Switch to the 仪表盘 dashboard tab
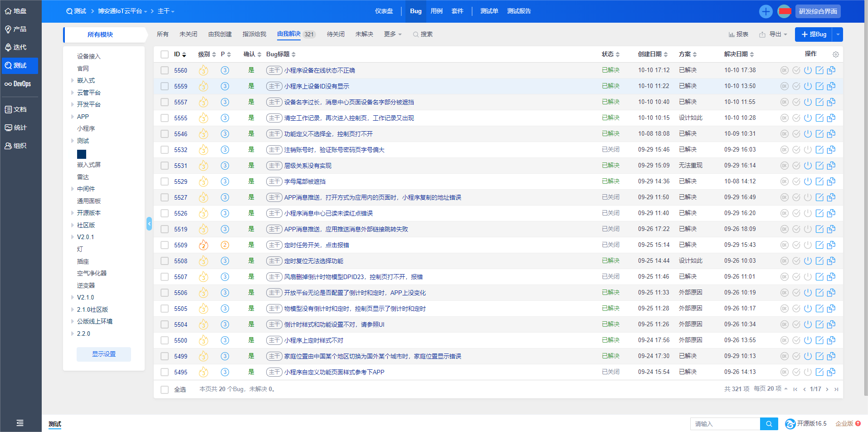Viewport: 868px width, 432px height. point(384,11)
